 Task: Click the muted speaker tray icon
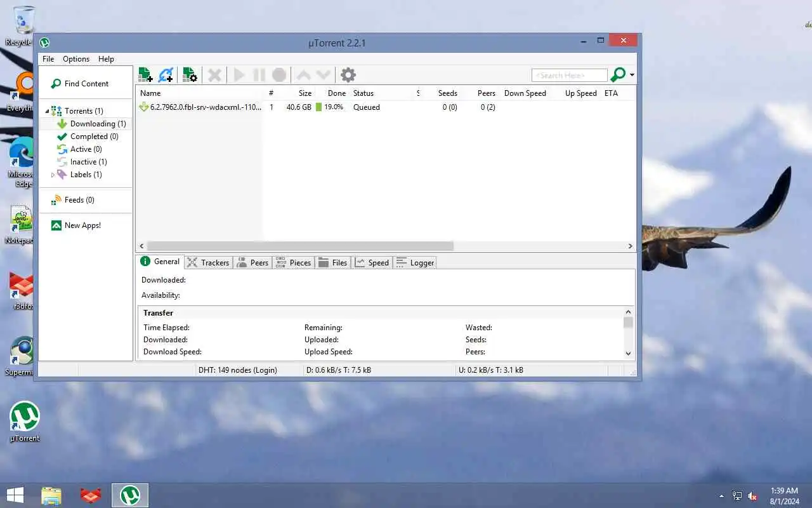click(x=752, y=496)
